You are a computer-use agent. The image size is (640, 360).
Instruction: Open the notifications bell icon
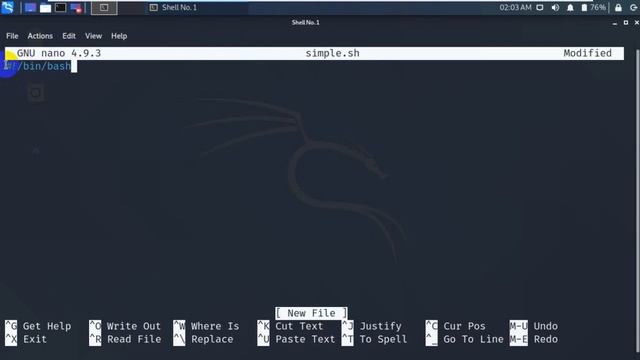[570, 8]
